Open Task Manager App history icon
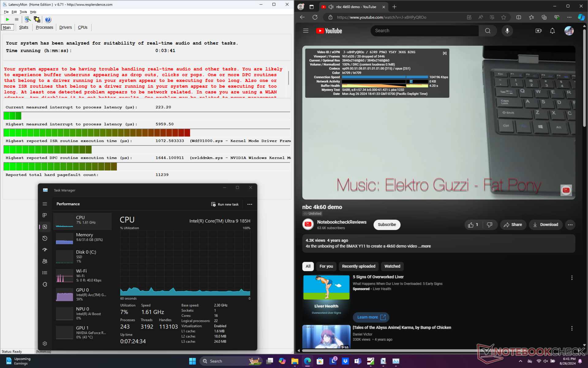The width and height of the screenshot is (588, 368). [45, 238]
